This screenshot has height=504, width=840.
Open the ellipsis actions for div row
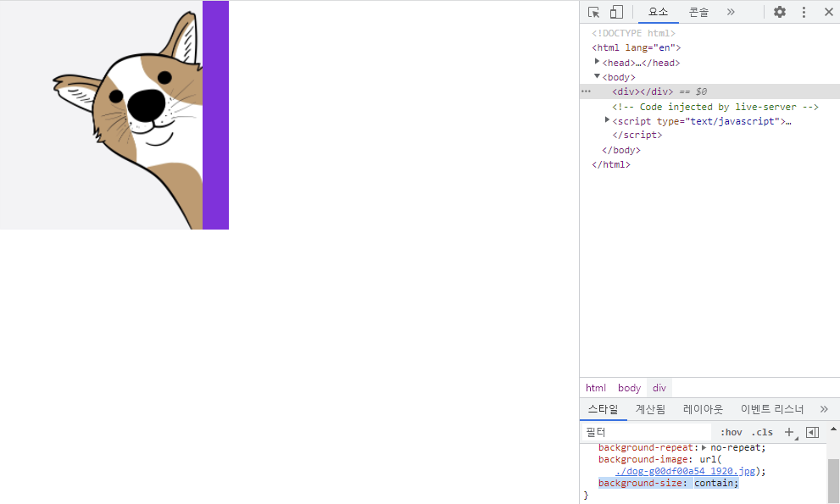pyautogui.click(x=586, y=91)
